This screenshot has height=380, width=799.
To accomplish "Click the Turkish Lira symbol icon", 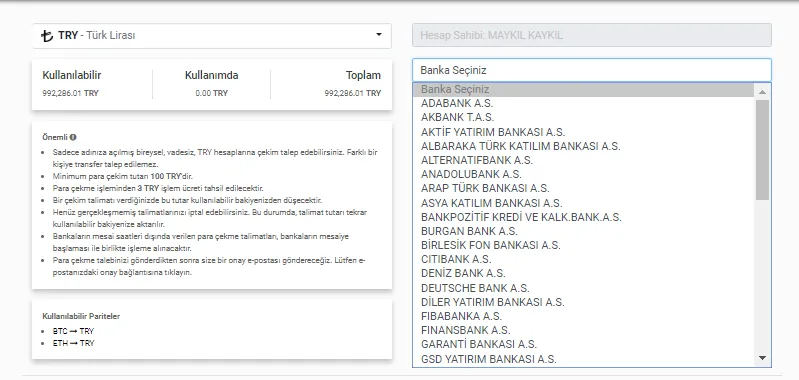I will (47, 36).
